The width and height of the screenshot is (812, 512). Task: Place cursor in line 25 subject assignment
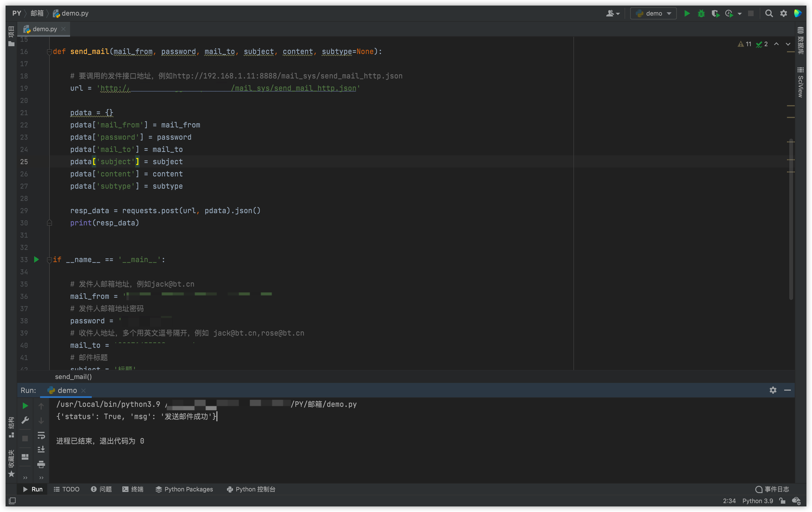[x=127, y=162]
